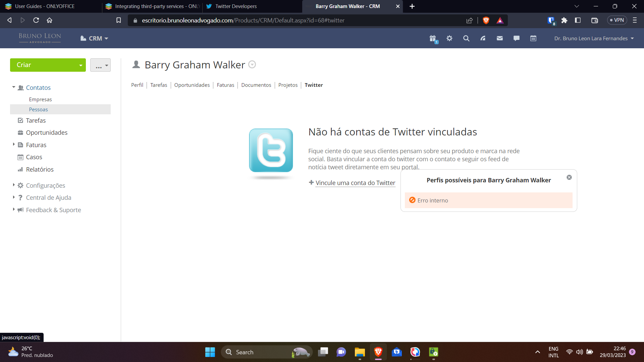Open Casos in the sidebar
This screenshot has height=362, width=644.
(34, 157)
